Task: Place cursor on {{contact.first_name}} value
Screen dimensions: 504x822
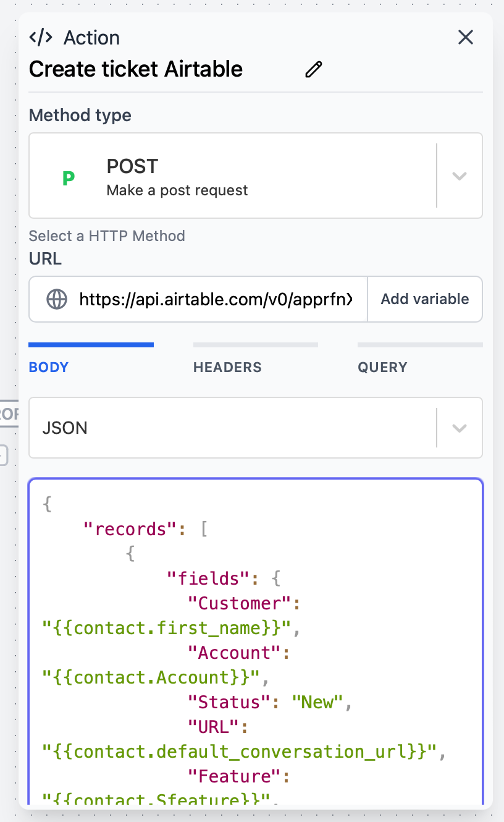Action: tap(166, 628)
